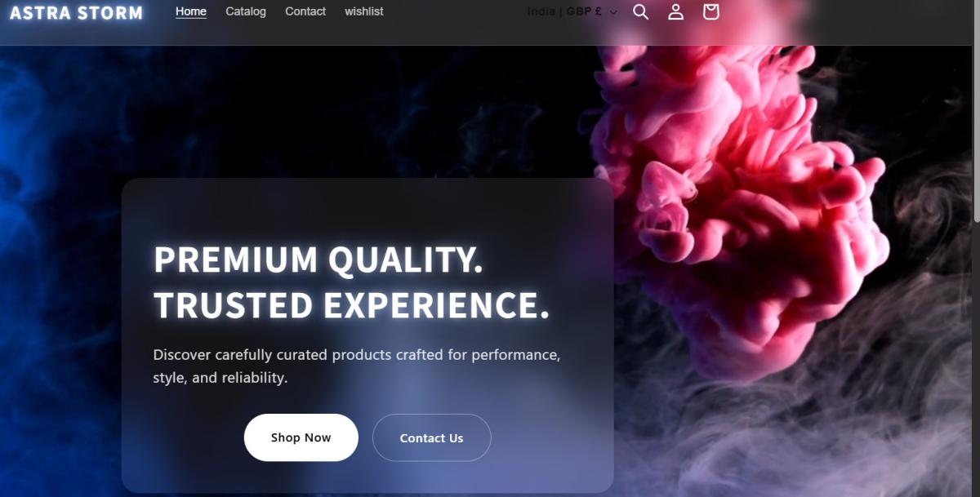Open the shopping cart bag icon
This screenshot has height=497, width=980.
(711, 11)
